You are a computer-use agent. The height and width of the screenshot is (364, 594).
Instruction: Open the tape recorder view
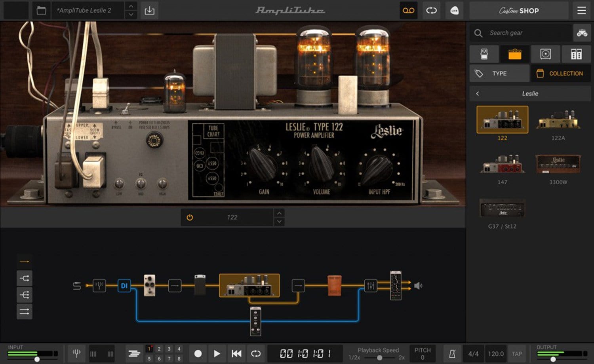(x=408, y=11)
